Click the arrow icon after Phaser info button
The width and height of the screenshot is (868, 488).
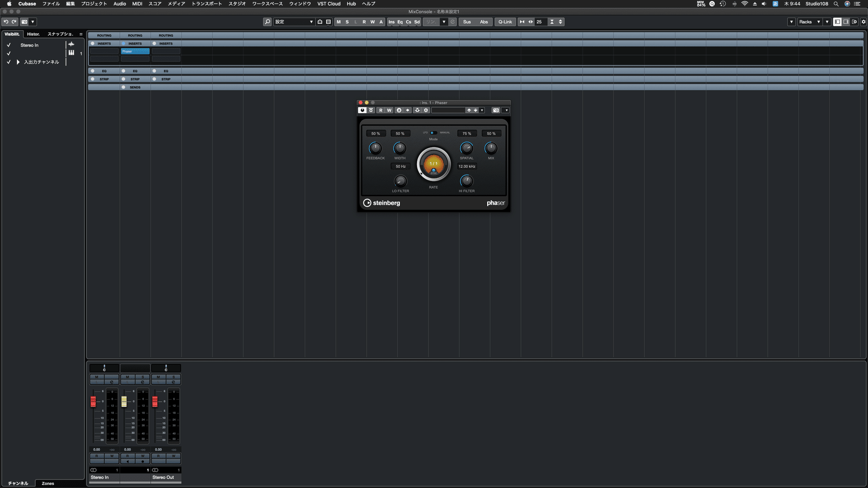(407, 110)
